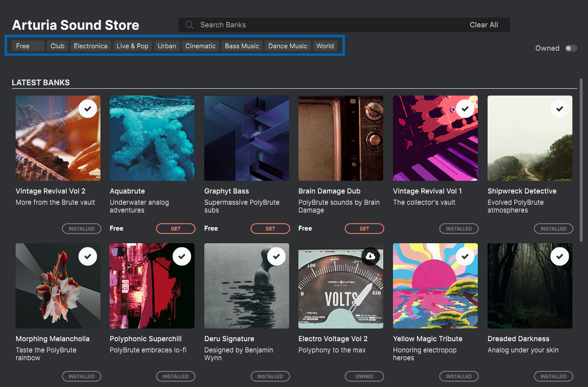Click checkmark badge on Shipwreck Detective cover

[560, 109]
